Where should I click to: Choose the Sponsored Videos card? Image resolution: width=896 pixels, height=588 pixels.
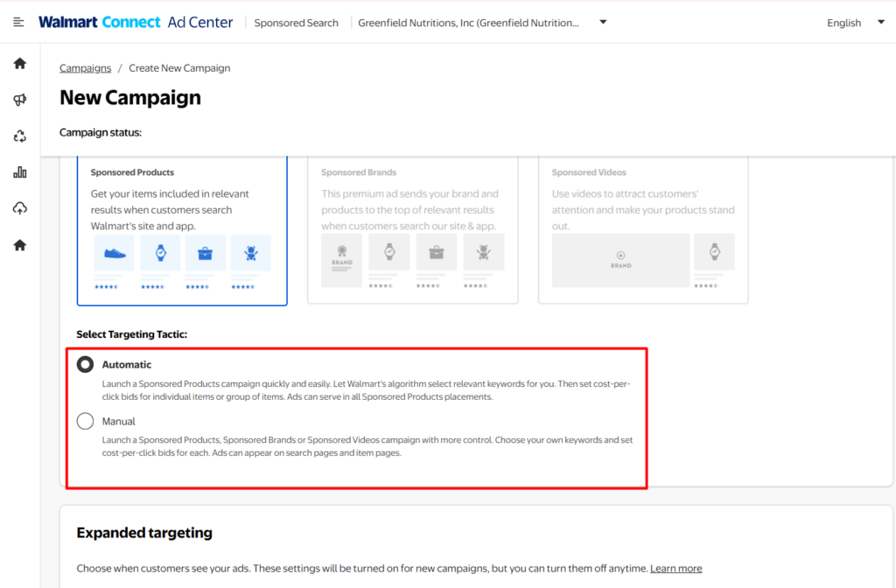click(643, 230)
